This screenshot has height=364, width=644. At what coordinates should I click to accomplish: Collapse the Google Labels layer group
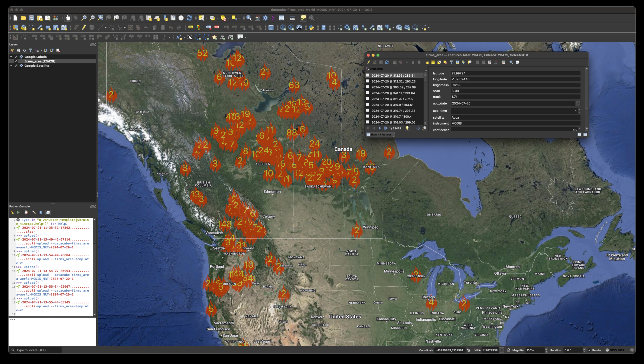(x=11, y=57)
